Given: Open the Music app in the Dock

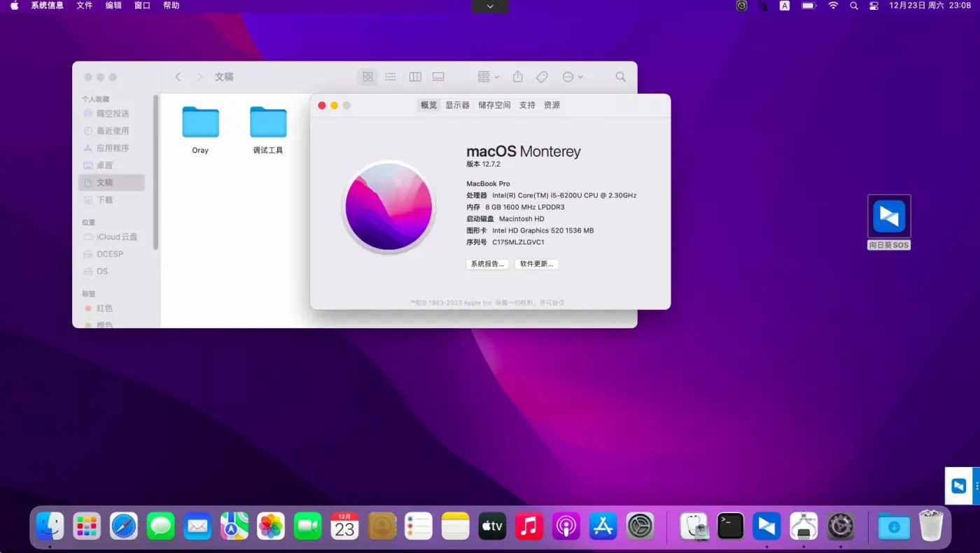Looking at the screenshot, I should [529, 526].
